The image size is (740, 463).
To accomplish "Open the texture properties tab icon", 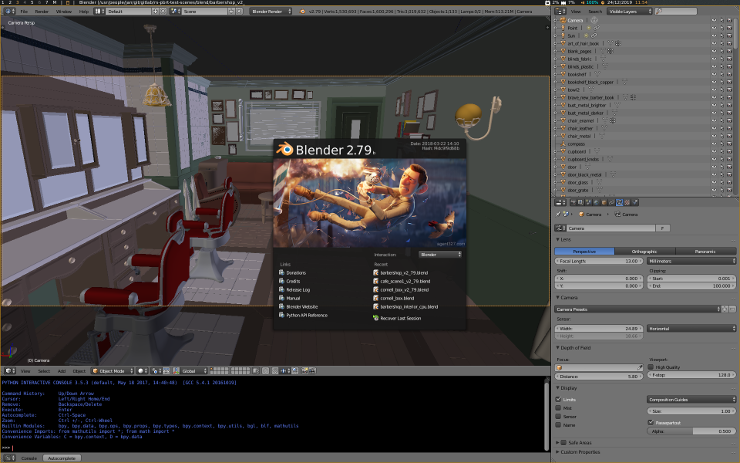I will 627,202.
